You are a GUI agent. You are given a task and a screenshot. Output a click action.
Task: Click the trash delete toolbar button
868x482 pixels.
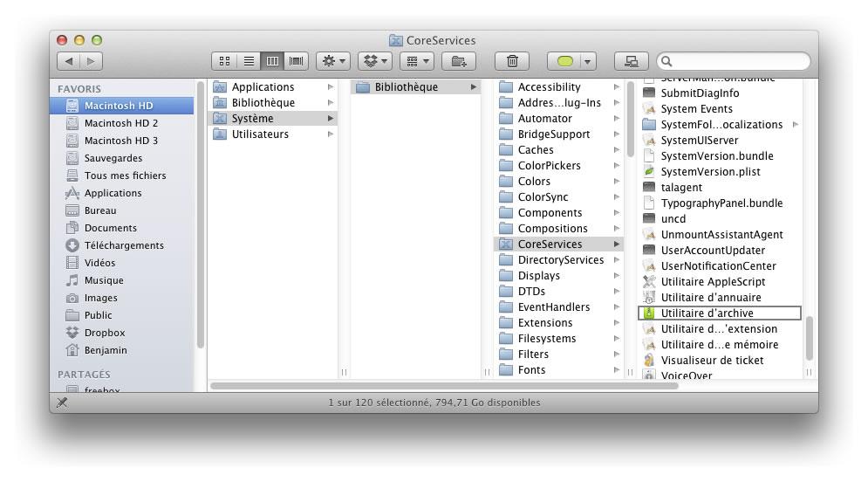tap(512, 61)
